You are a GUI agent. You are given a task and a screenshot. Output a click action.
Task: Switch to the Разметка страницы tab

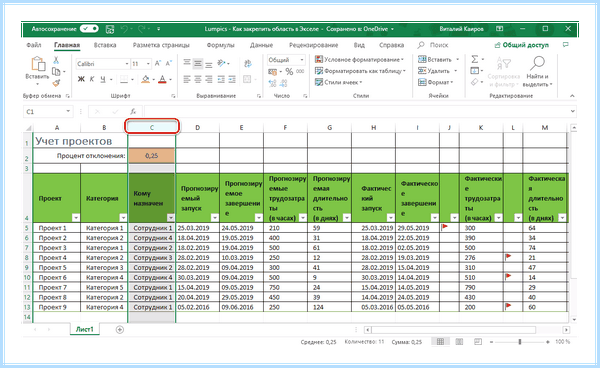coord(161,45)
